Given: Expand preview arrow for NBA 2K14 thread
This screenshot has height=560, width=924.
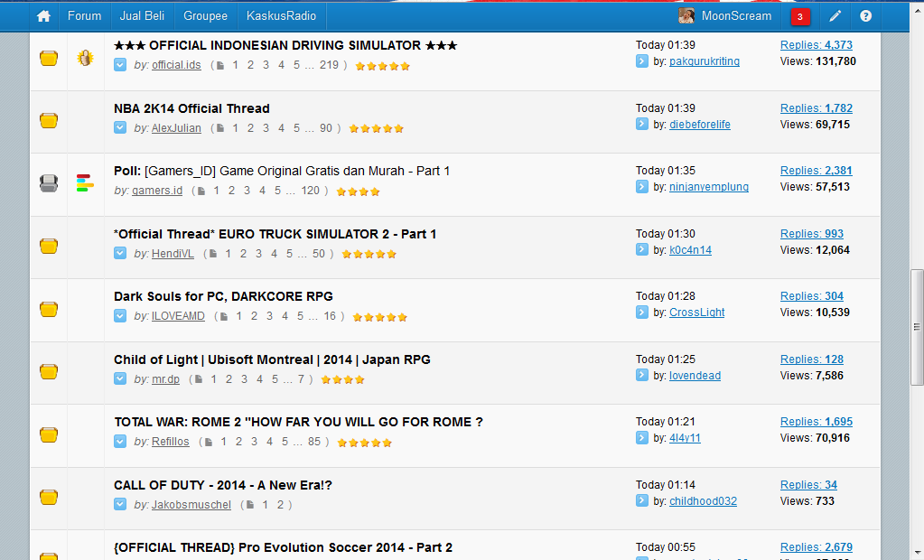Looking at the screenshot, I should pos(120,127).
